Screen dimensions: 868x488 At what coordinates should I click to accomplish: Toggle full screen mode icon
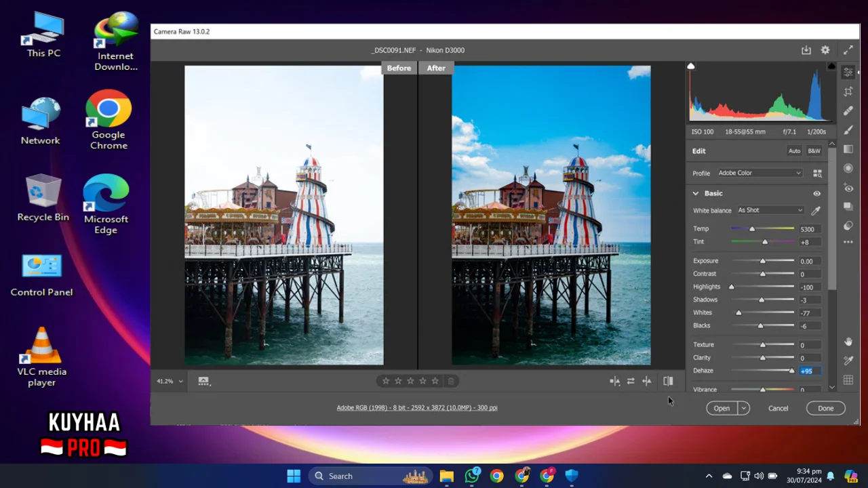click(848, 50)
